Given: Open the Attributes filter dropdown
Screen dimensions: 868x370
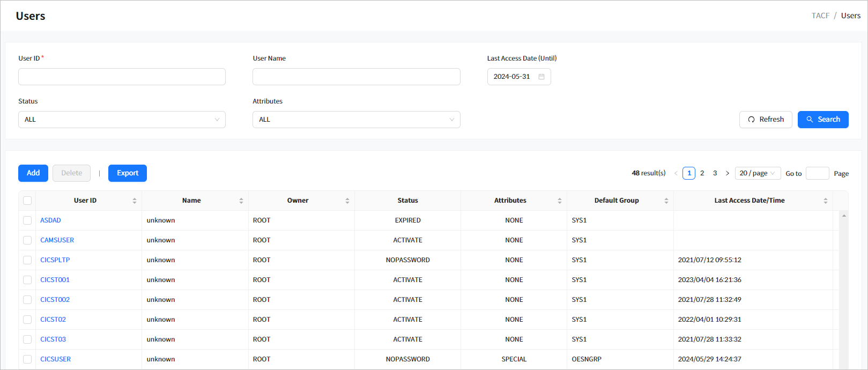Looking at the screenshot, I should 356,120.
